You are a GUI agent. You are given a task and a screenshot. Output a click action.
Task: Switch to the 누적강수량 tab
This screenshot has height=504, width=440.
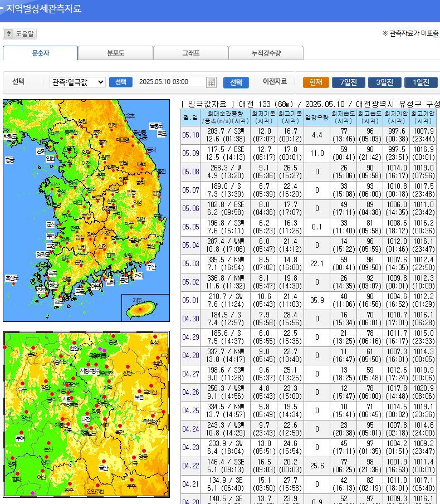(x=266, y=53)
